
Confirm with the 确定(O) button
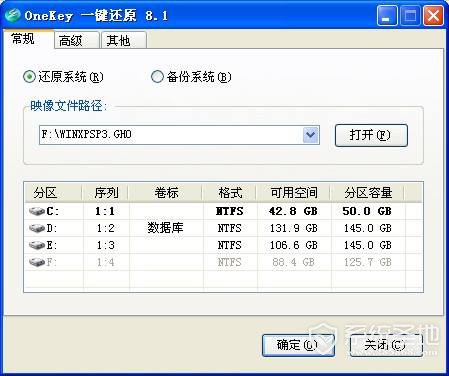pos(298,345)
